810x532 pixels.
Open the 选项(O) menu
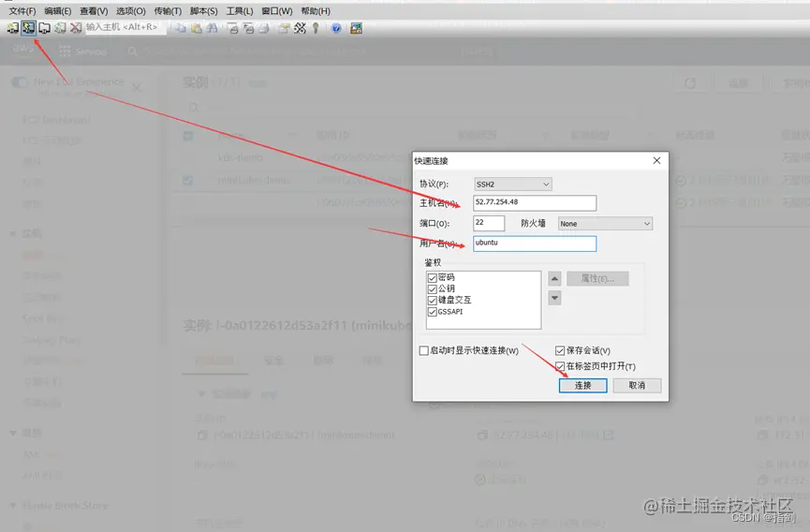[x=131, y=11]
